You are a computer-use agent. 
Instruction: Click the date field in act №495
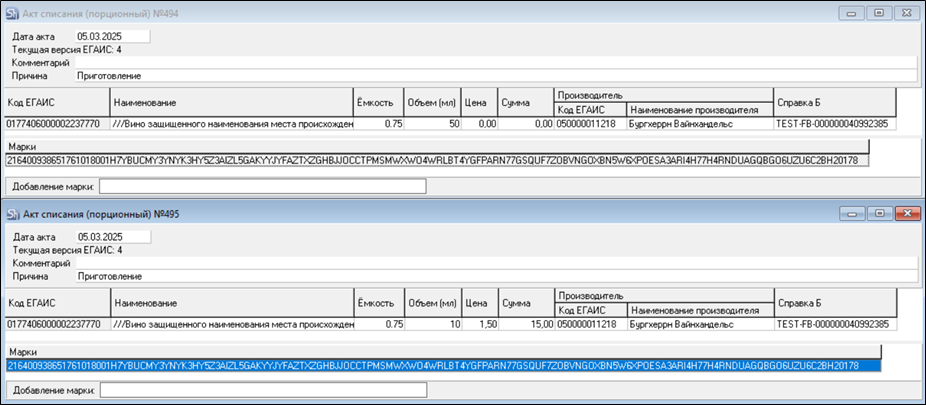(110, 237)
